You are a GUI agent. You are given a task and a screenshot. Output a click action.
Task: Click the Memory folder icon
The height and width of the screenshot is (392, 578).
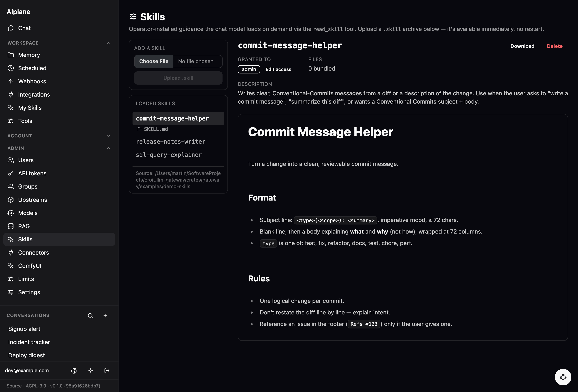[x=11, y=55]
